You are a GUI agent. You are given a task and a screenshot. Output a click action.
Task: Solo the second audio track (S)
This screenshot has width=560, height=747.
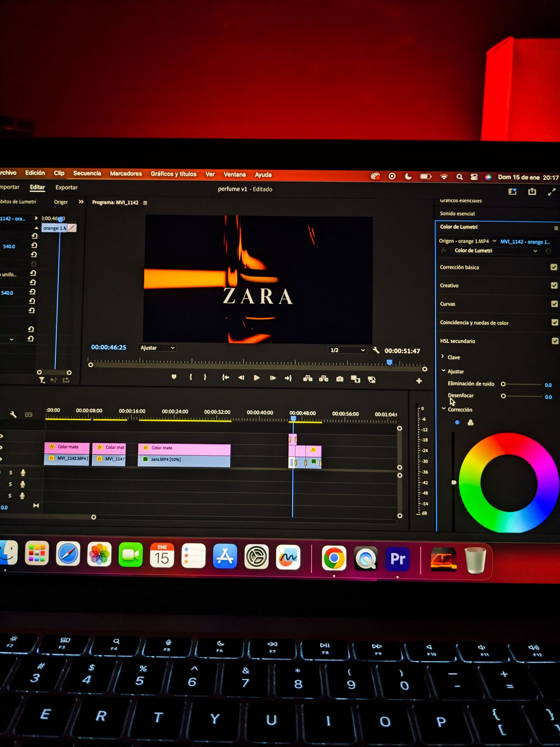[10, 484]
